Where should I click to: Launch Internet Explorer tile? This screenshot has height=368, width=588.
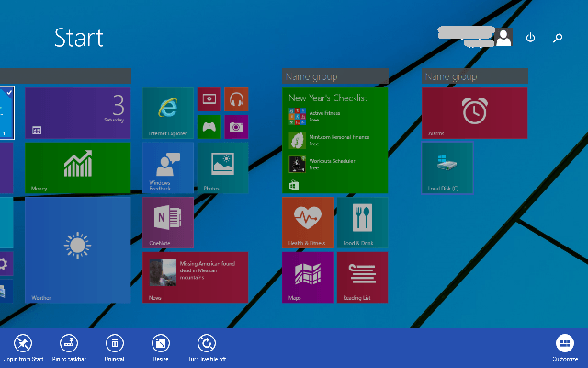[x=168, y=113]
